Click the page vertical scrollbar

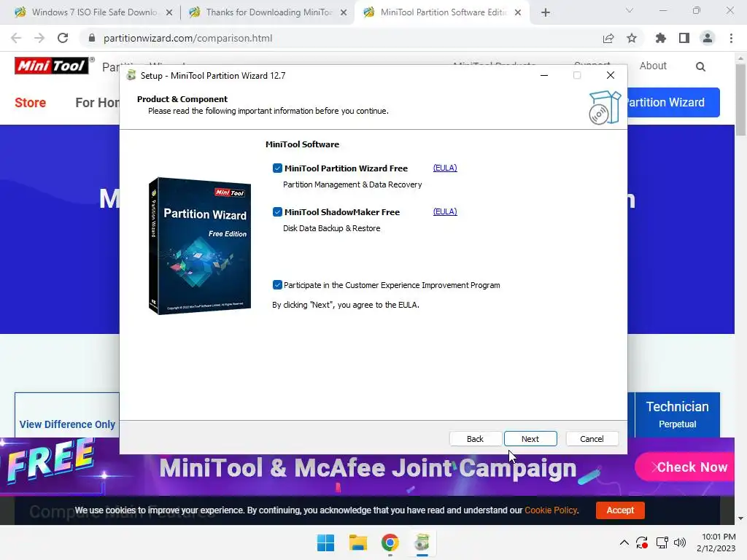(x=740, y=100)
